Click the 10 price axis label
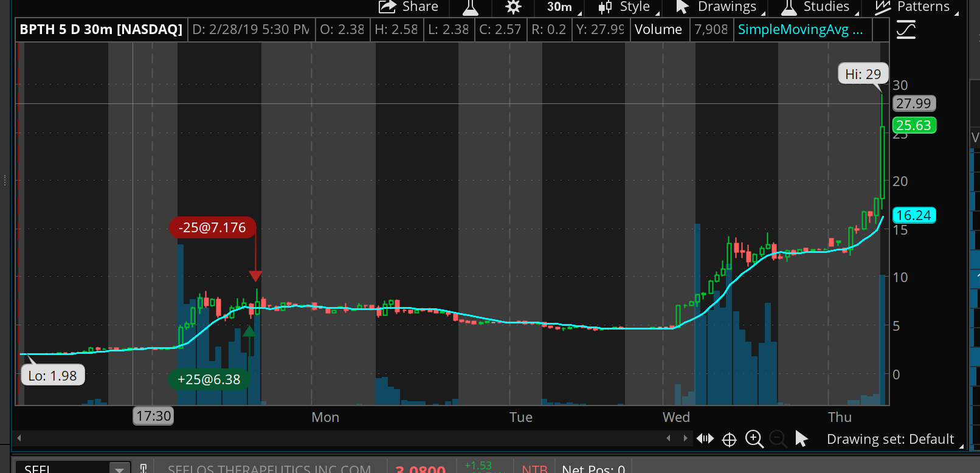This screenshot has height=473, width=980. pos(900,277)
